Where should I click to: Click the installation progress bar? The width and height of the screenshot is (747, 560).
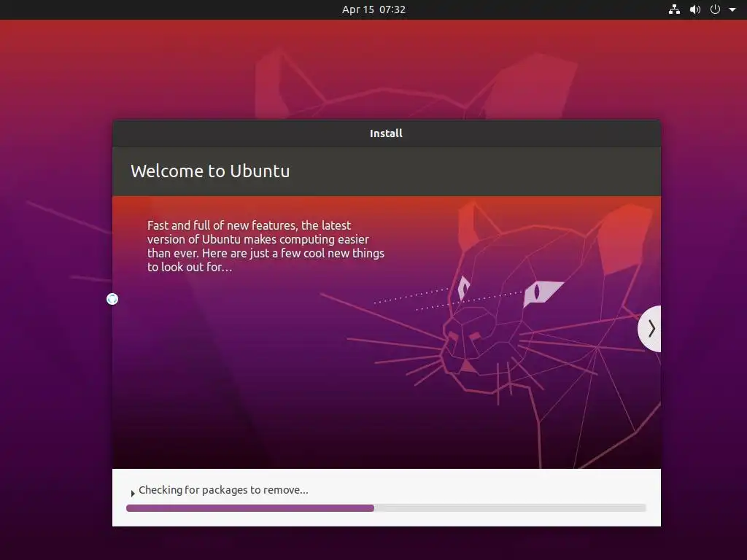pyautogui.click(x=386, y=508)
